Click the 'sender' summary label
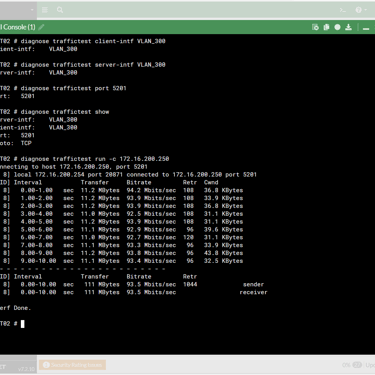 click(x=253, y=284)
